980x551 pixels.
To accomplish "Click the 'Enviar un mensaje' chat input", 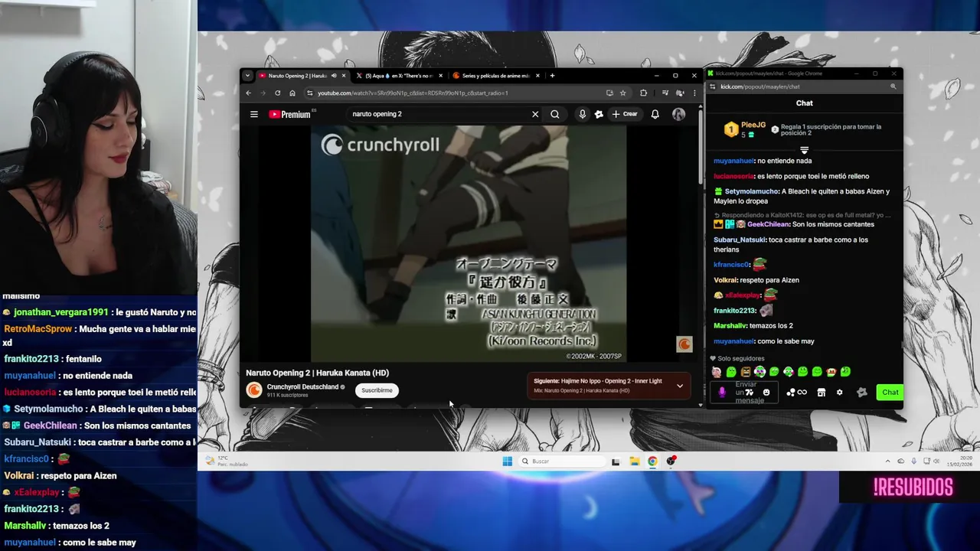I will tap(745, 393).
